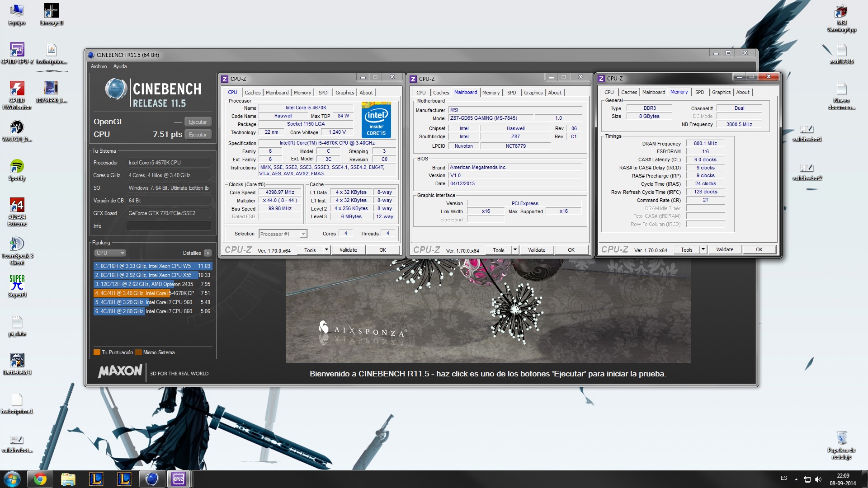Click OK in Memory CPU-Z window

(x=759, y=249)
